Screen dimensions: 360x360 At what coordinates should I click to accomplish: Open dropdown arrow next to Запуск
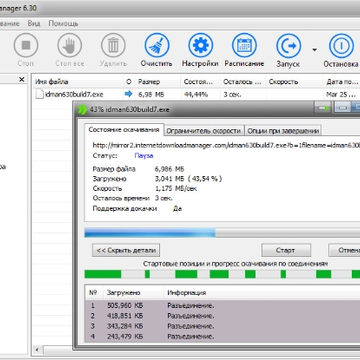[x=314, y=50]
